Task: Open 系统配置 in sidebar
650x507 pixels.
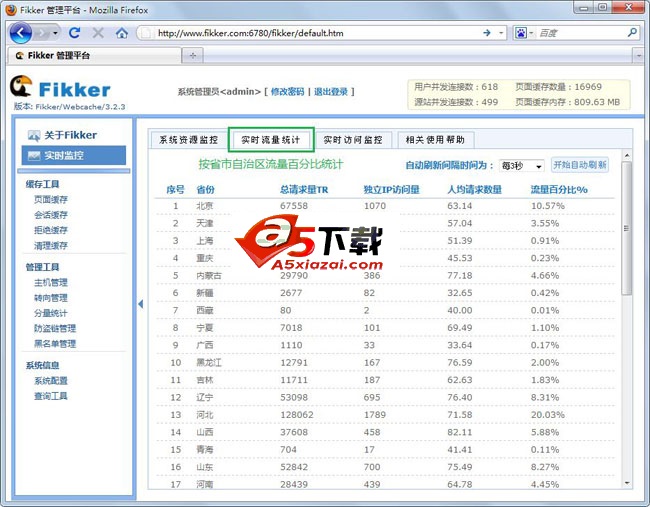Action: pyautogui.click(x=51, y=381)
